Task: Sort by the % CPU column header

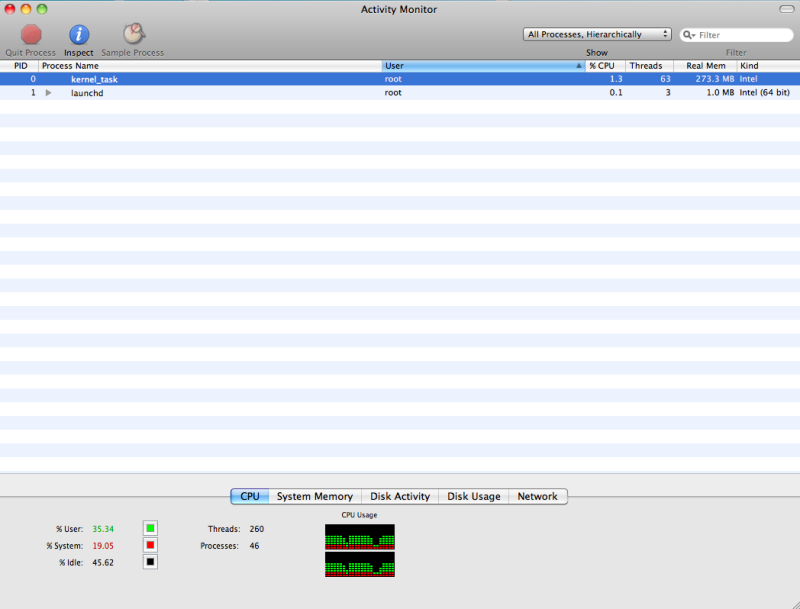Action: (x=605, y=66)
